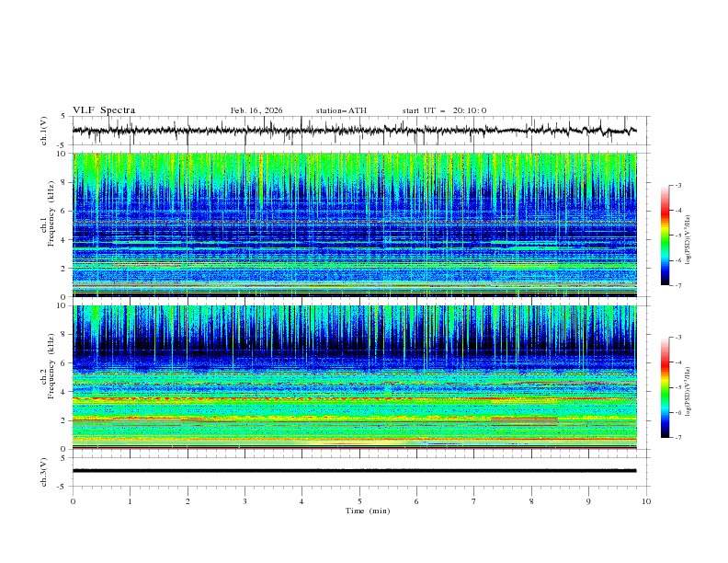This screenshot has width=728, height=563.
Task: Click the ch.3 flat voltage trace
Action: click(x=354, y=471)
